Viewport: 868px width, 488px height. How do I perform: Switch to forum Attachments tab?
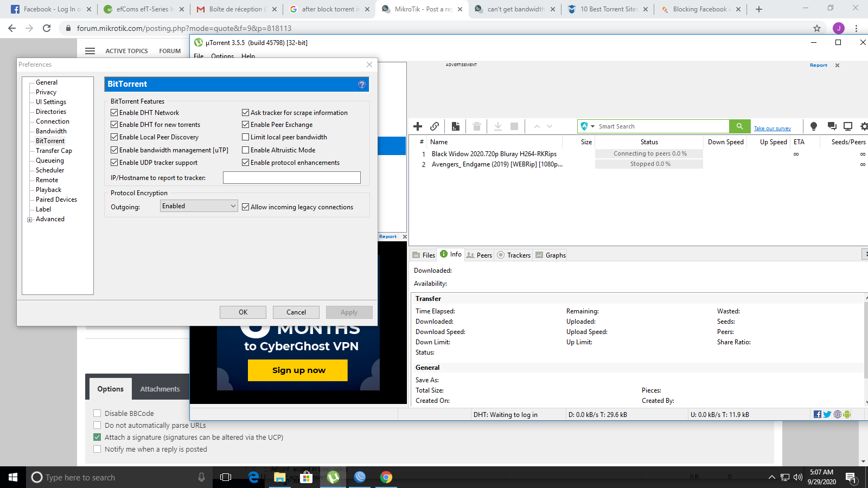[160, 389]
